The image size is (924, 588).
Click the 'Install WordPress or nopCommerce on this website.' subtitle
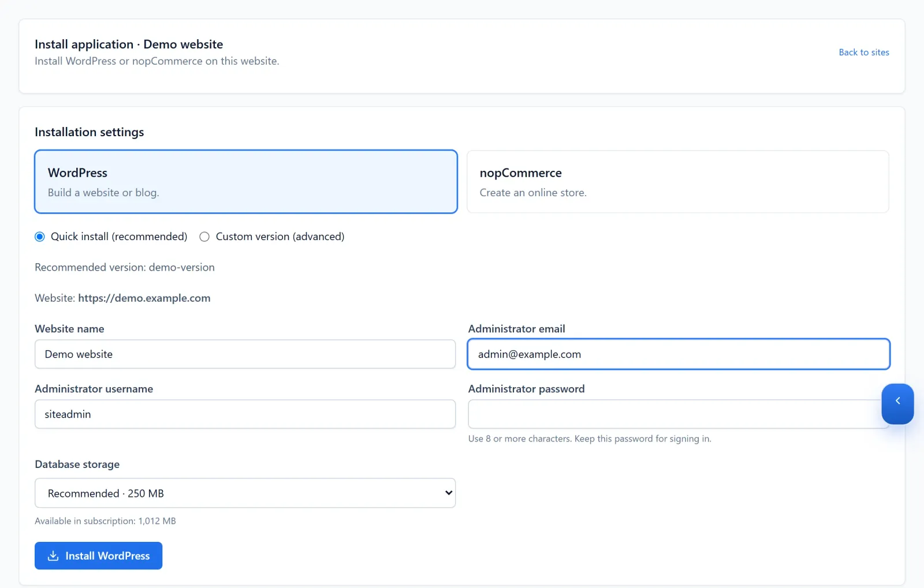tap(157, 61)
